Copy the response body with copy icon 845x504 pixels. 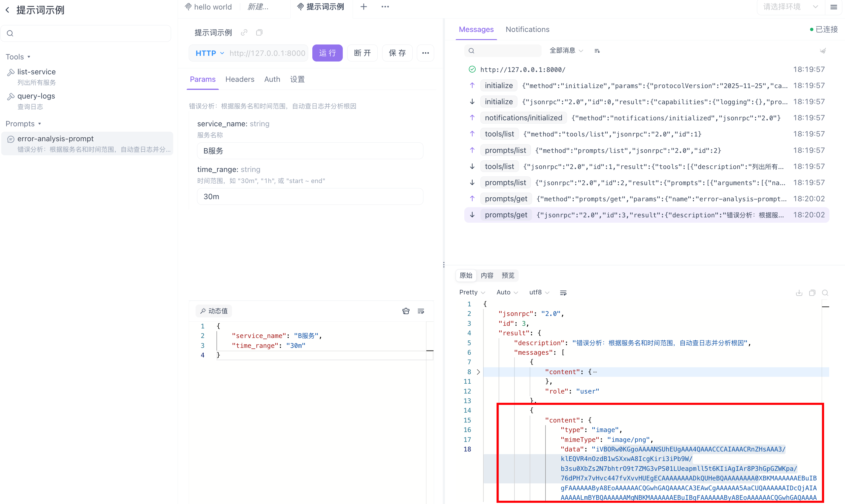(812, 292)
